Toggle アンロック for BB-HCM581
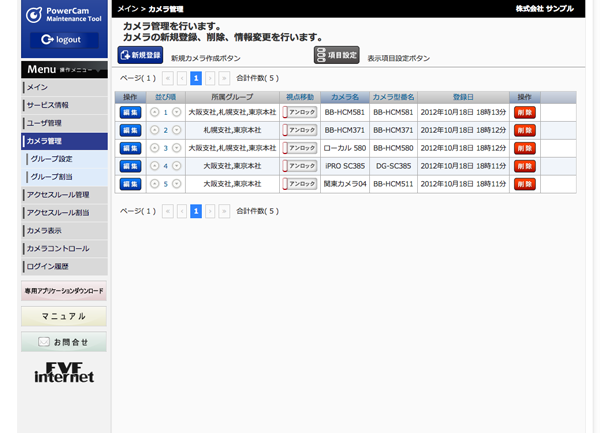This screenshot has height=433, width=600. 300,113
